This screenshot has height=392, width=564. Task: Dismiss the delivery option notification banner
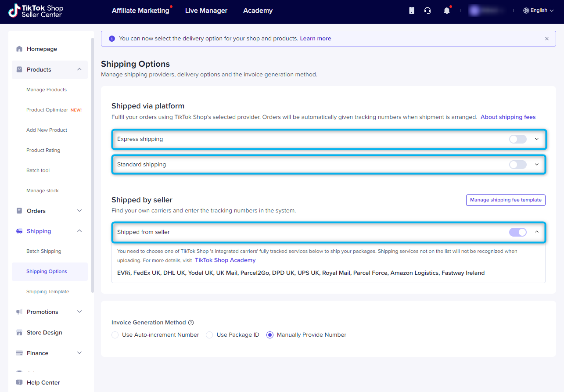tap(547, 39)
